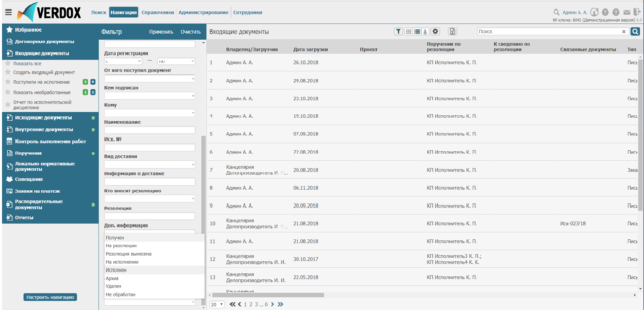The height and width of the screenshot is (310, 644).
Task: Toggle favorite star for Показать все
Action: pyautogui.click(x=8, y=63)
